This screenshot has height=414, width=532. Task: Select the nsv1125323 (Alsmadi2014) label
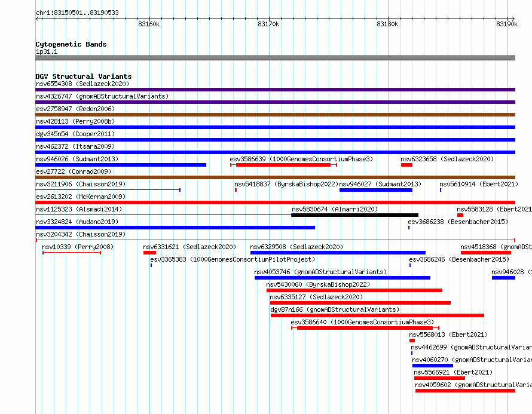[x=79, y=209]
